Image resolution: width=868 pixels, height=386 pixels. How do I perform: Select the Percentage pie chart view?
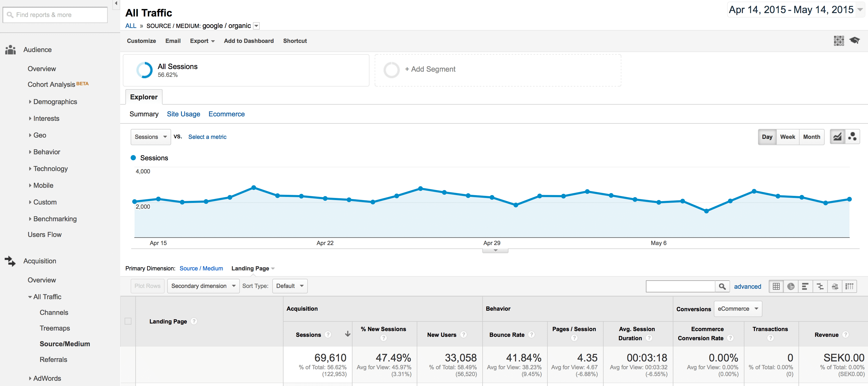coord(791,286)
